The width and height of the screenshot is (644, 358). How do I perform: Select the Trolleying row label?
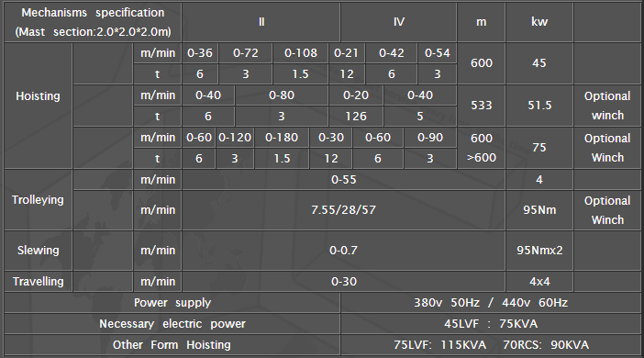coord(39,200)
